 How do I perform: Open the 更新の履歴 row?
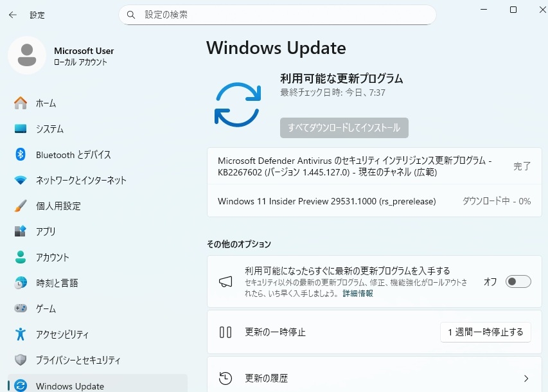375,375
